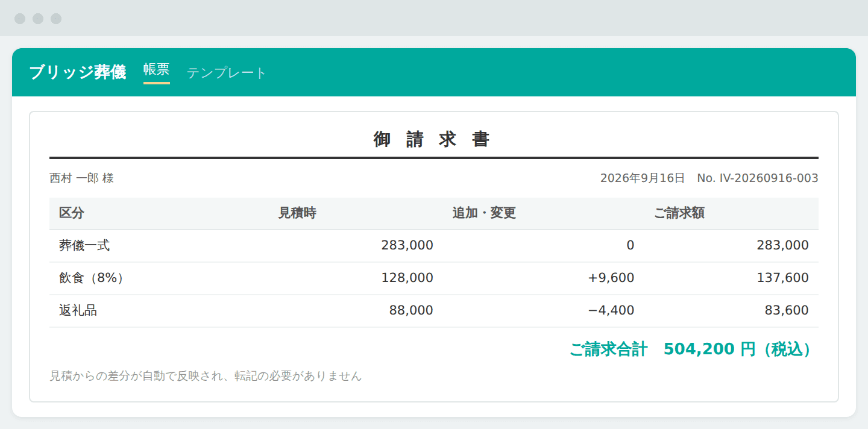Viewport: 868px width, 429px height.
Task: Click the 283,000 estimate value for 葬儀一式
Action: point(407,245)
